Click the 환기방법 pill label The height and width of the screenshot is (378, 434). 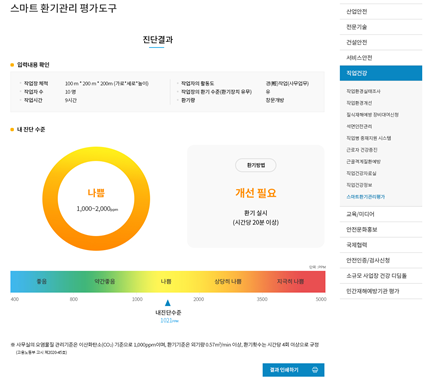[x=256, y=165]
